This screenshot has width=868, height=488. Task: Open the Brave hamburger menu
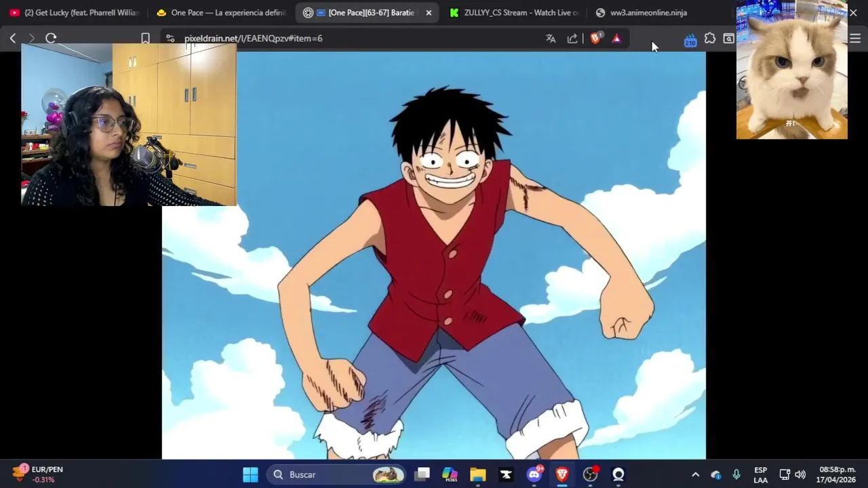[x=855, y=39]
